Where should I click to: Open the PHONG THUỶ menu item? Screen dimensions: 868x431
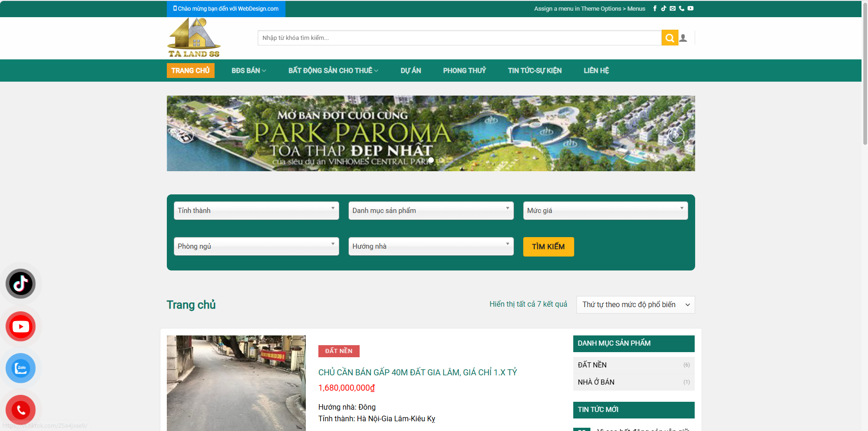click(x=464, y=71)
